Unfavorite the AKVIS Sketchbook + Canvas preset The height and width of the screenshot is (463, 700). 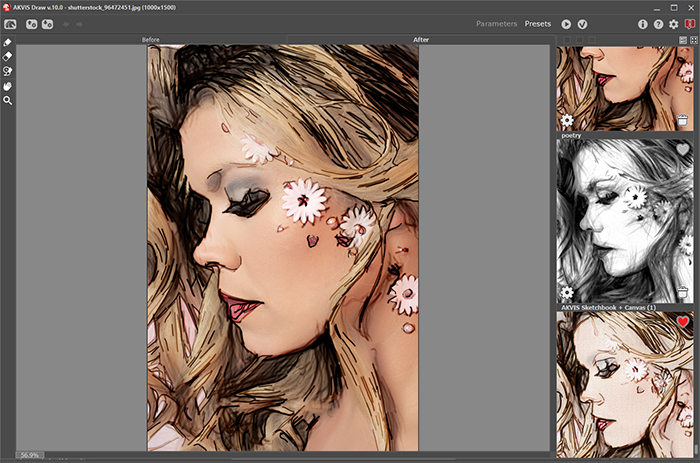pos(683,322)
